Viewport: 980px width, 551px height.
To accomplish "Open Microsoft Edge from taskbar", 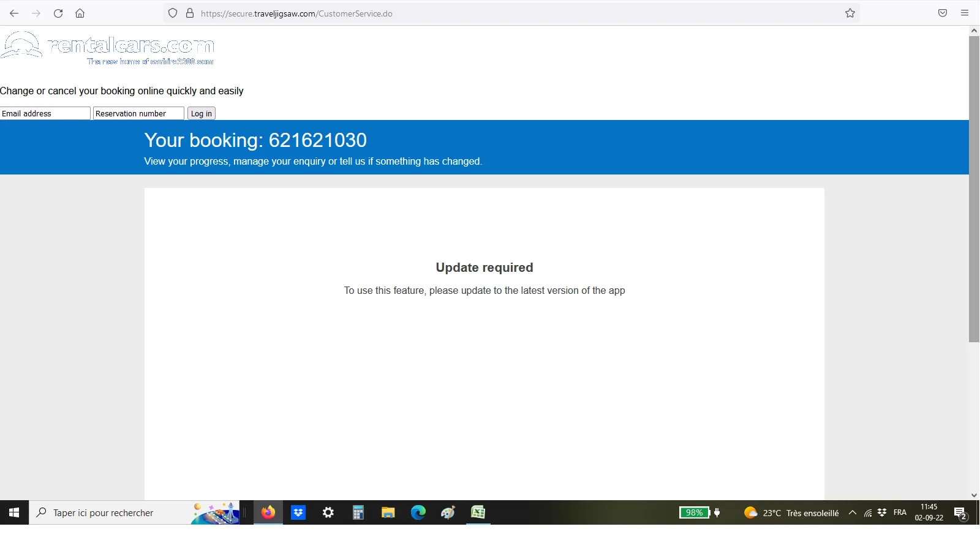I will (418, 513).
